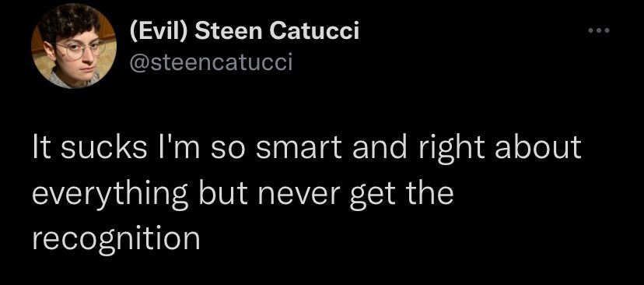Click the @steencatucci handle
The height and width of the screenshot is (285, 644).
pyautogui.click(x=211, y=63)
